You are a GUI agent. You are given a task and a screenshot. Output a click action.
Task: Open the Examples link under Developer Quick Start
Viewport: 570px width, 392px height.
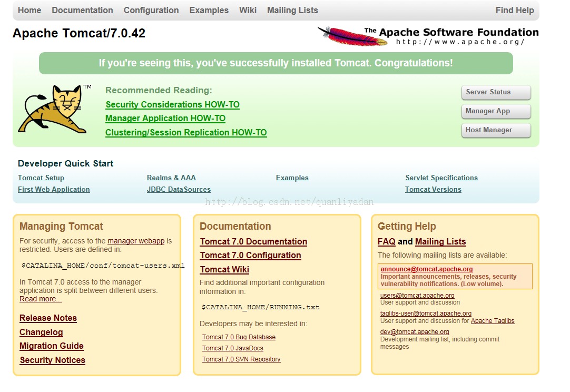(292, 178)
